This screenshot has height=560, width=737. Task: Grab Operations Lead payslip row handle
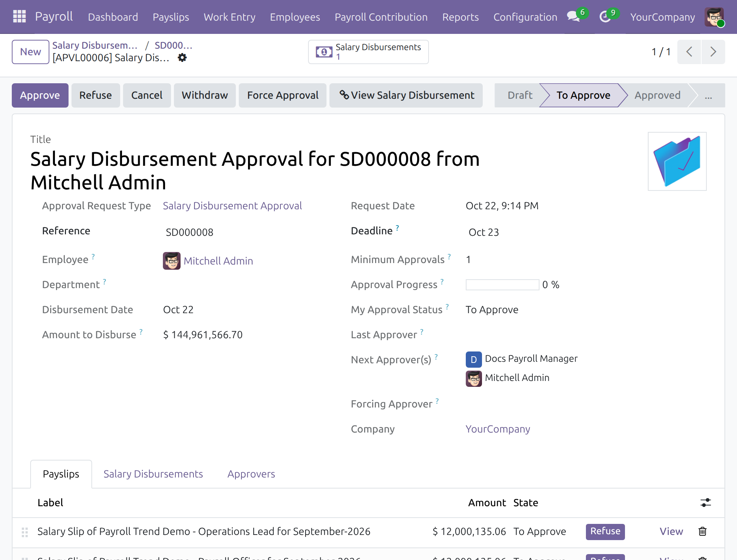25,532
